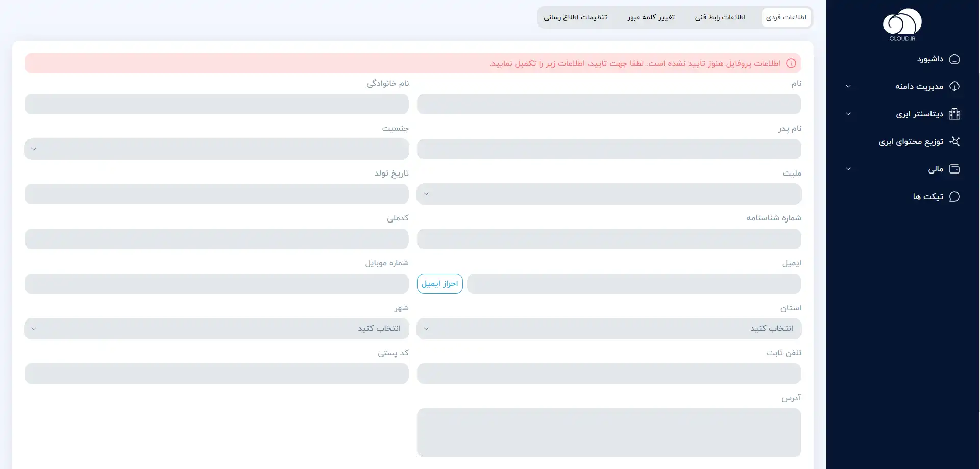Click the مالی wallet icon
This screenshot has width=980, height=469.
click(x=954, y=169)
